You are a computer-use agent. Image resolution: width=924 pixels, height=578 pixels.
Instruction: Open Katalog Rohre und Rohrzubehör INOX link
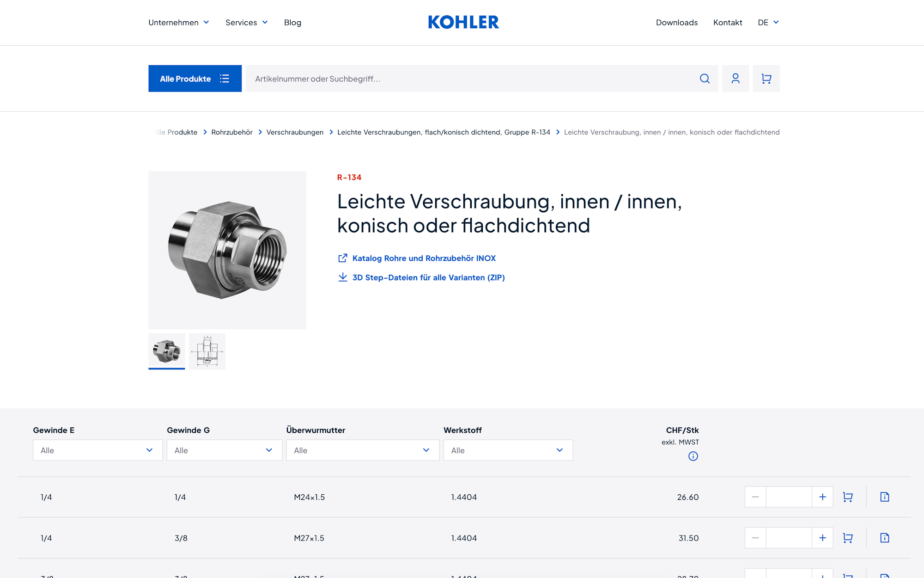click(x=424, y=258)
